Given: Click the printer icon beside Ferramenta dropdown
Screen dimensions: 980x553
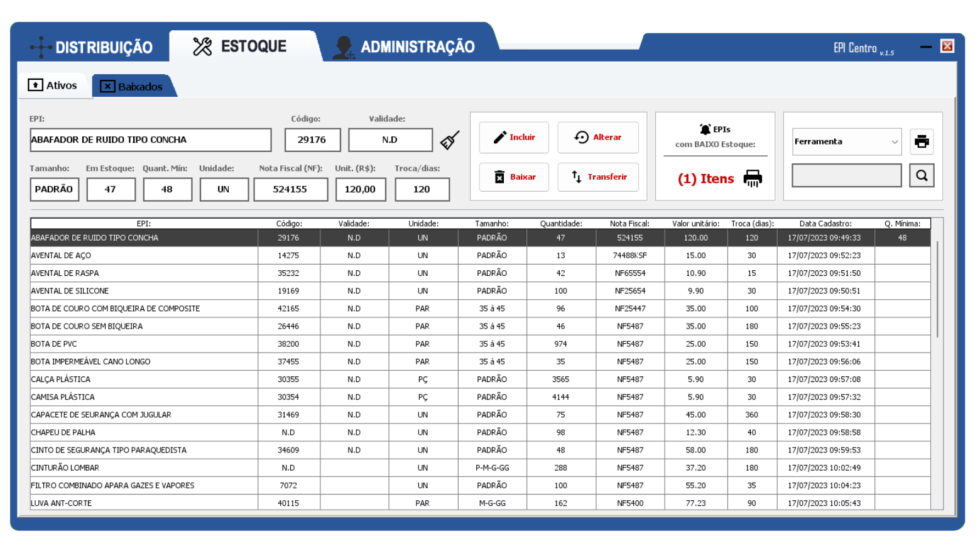Looking at the screenshot, I should click(x=921, y=141).
